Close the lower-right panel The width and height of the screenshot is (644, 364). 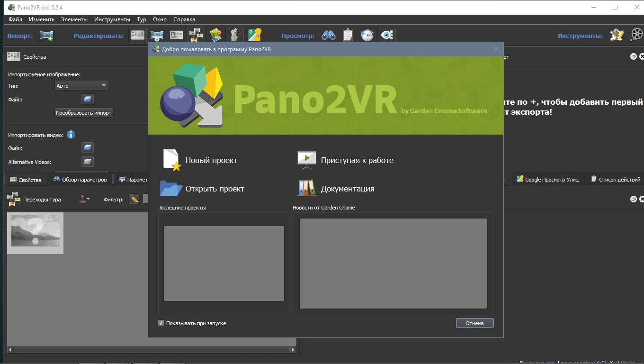tap(642, 199)
